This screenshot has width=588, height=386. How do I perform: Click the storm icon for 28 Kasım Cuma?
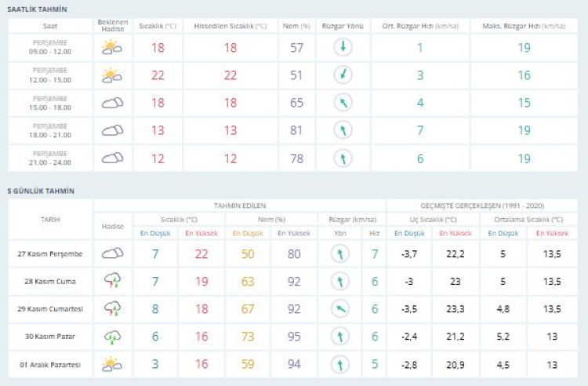(113, 281)
